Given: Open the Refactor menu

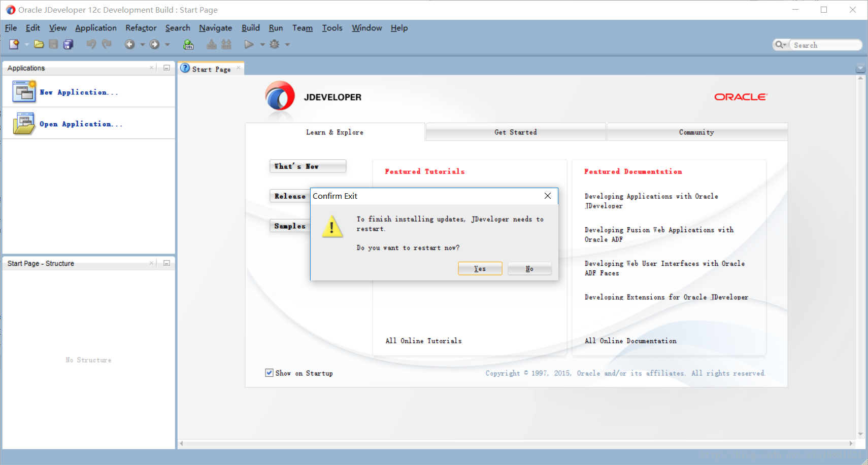Looking at the screenshot, I should click(141, 28).
